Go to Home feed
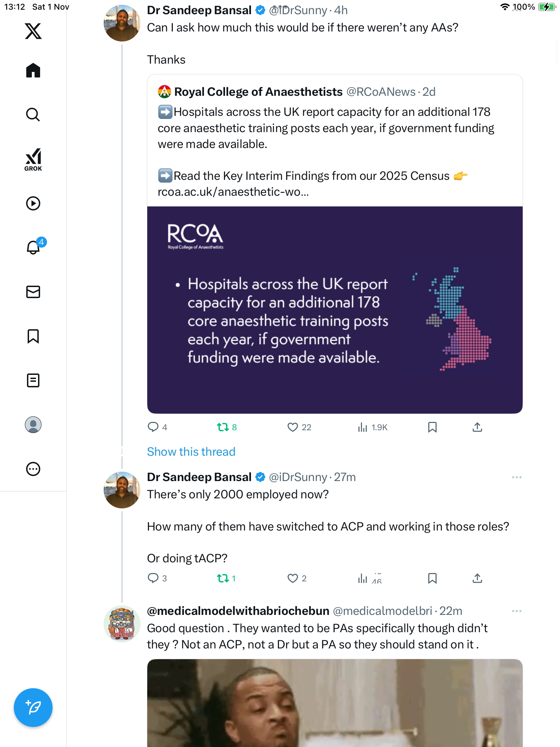Image resolution: width=560 pixels, height=747 pixels. [33, 71]
